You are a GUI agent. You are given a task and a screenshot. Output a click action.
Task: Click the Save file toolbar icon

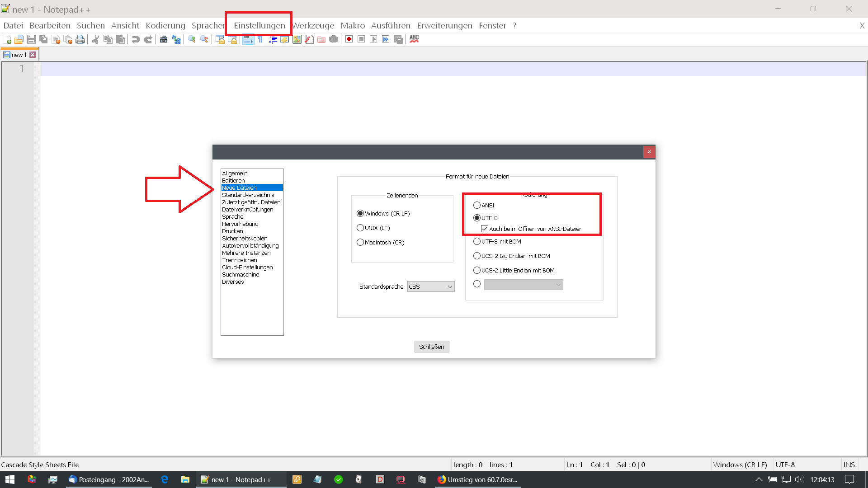click(x=31, y=39)
